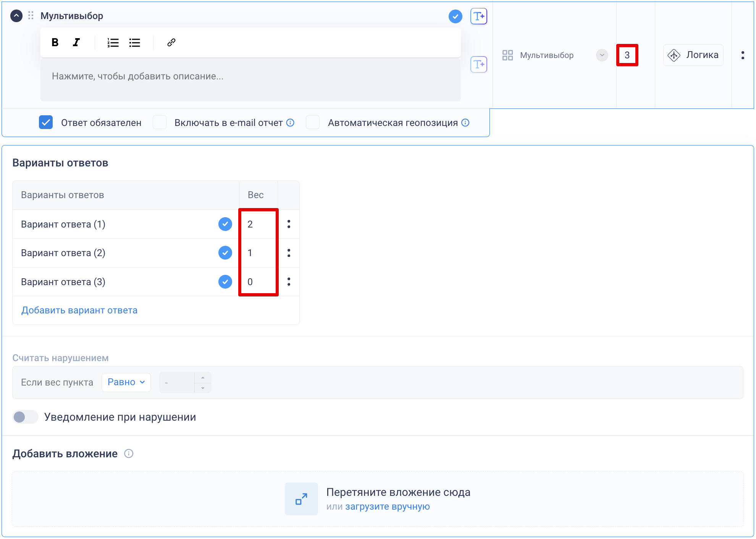756x539 pixels.
Task: Enable Включать в e-mail отчет checkbox
Action: tap(160, 123)
